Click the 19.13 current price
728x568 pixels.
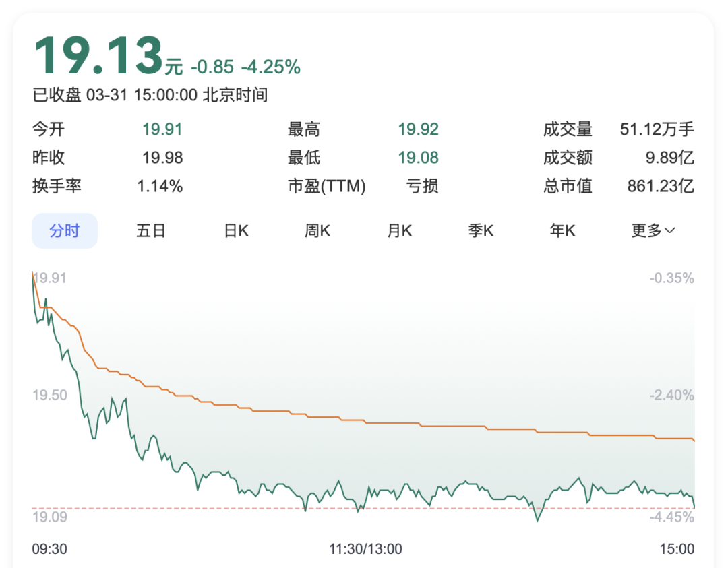point(98,56)
